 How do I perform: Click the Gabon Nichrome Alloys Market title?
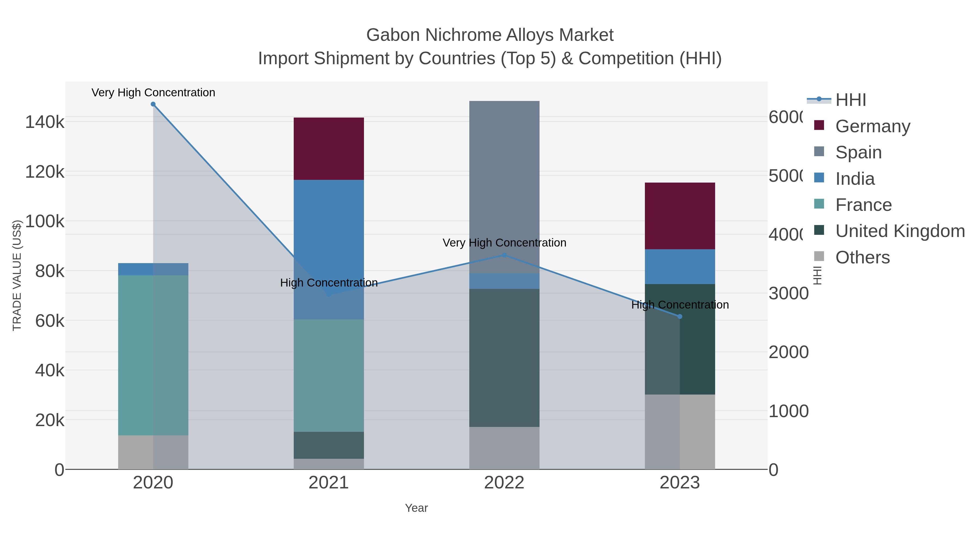pos(490,35)
